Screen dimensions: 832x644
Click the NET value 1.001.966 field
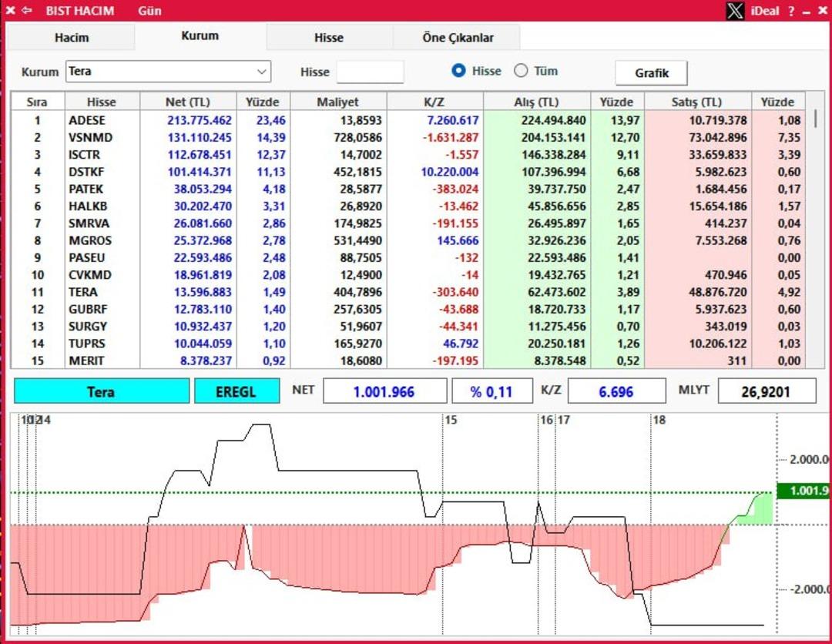point(384,391)
